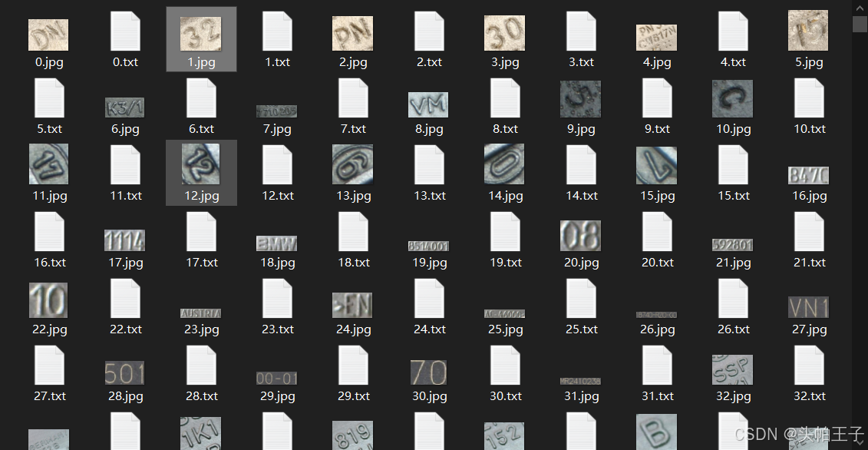Select the 3.jpg thumbnail showing 30

pyautogui.click(x=504, y=33)
